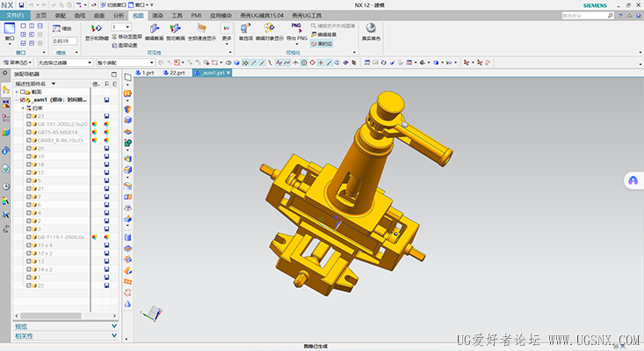Expand the 约束 constraints node
Viewport: 644px width, 351px height.
pyautogui.click(x=23, y=108)
